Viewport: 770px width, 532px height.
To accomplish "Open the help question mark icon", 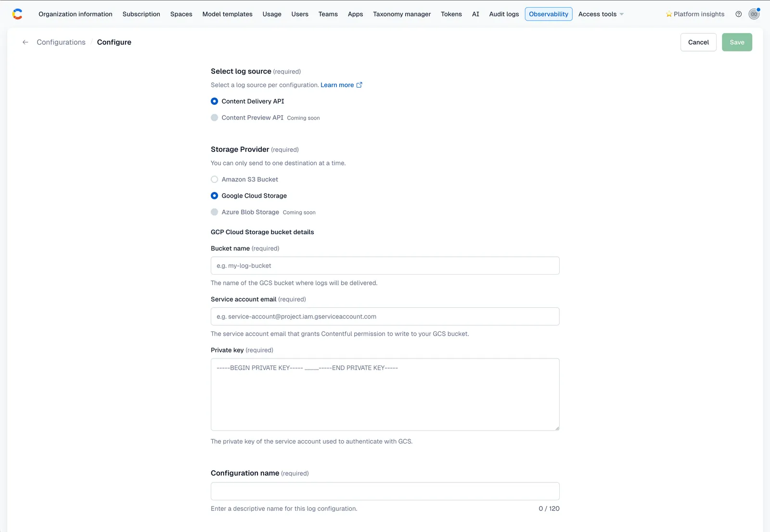I will coord(739,14).
